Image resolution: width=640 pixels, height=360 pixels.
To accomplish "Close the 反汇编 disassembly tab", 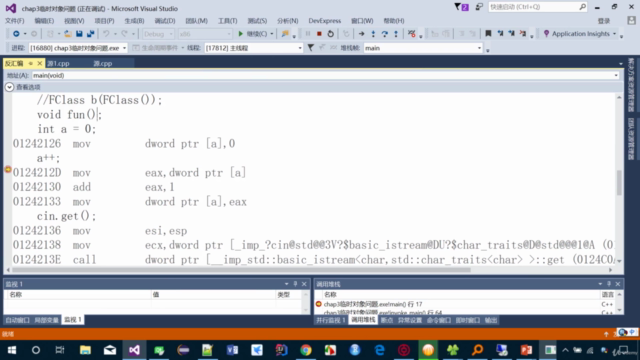I will 40,63.
